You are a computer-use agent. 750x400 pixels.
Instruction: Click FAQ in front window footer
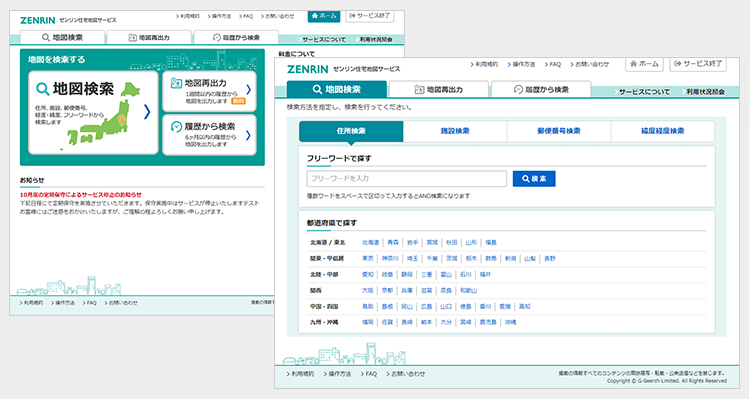coord(369,374)
